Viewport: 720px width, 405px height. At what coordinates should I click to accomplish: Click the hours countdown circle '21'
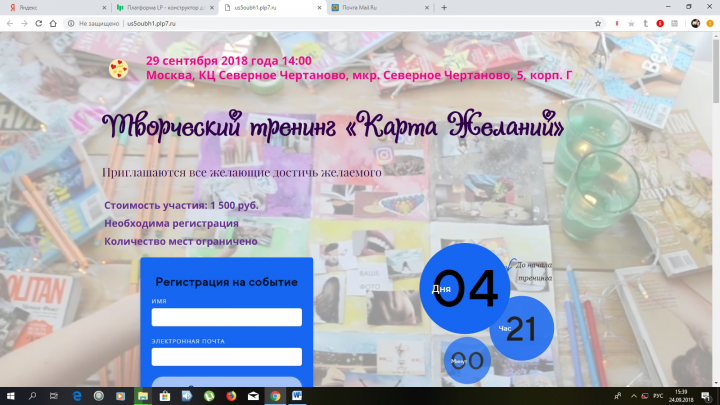tap(522, 328)
